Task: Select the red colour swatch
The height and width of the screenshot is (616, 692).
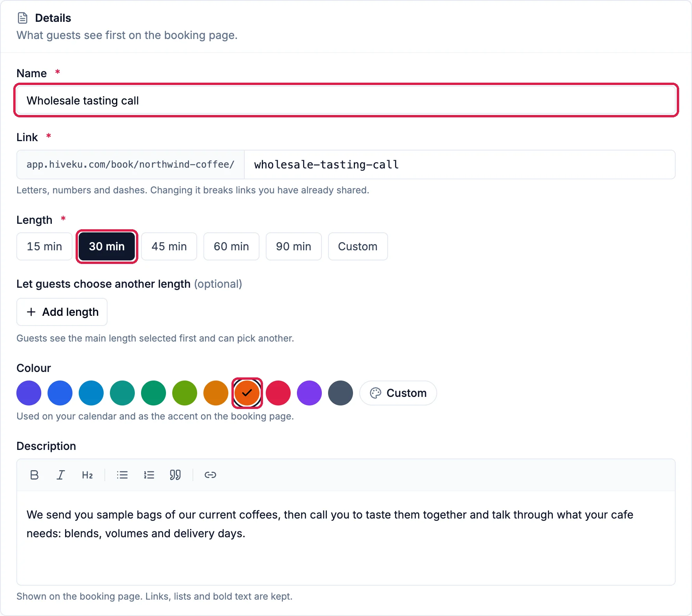Action: (278, 393)
